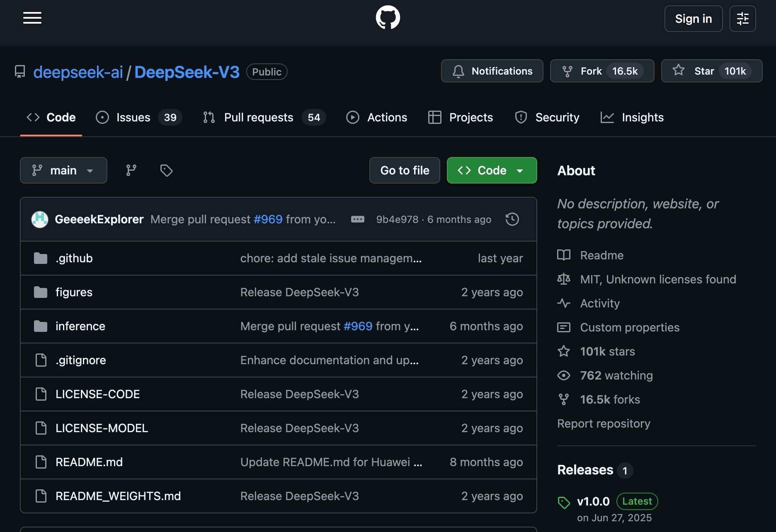Click the Go to file search field
Screen dimensions: 776x532
point(405,170)
